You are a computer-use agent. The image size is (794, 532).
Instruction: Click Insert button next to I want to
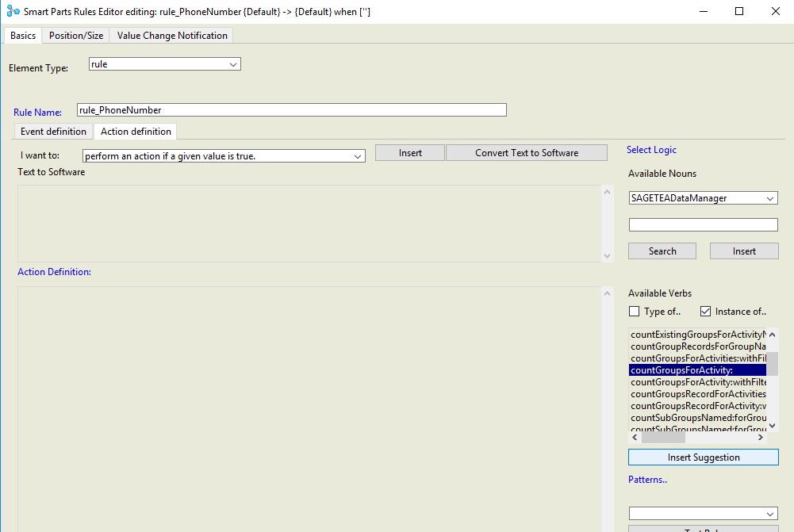[410, 153]
